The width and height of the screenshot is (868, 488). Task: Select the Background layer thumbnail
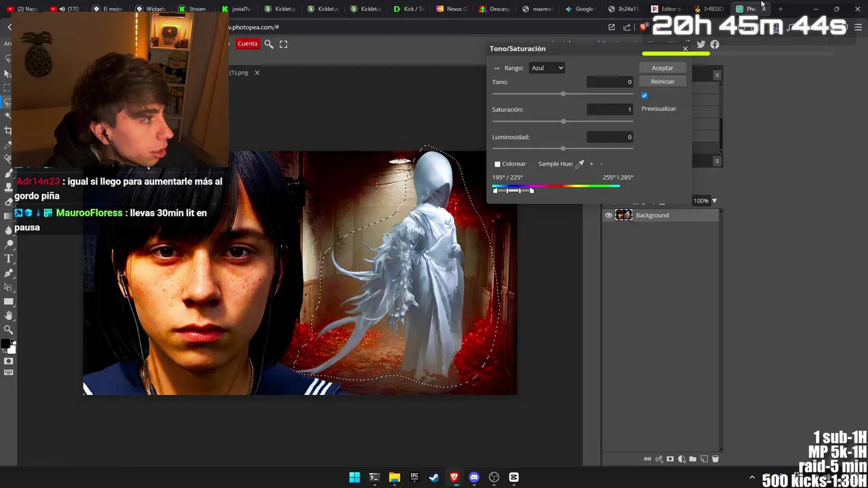(624, 216)
